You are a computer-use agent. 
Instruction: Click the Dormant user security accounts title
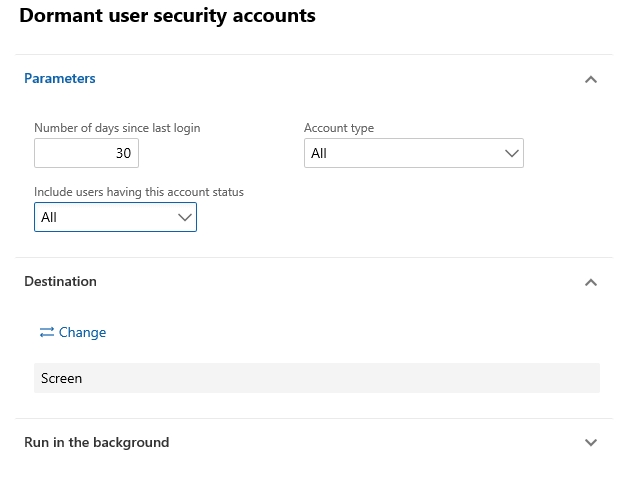pos(167,16)
